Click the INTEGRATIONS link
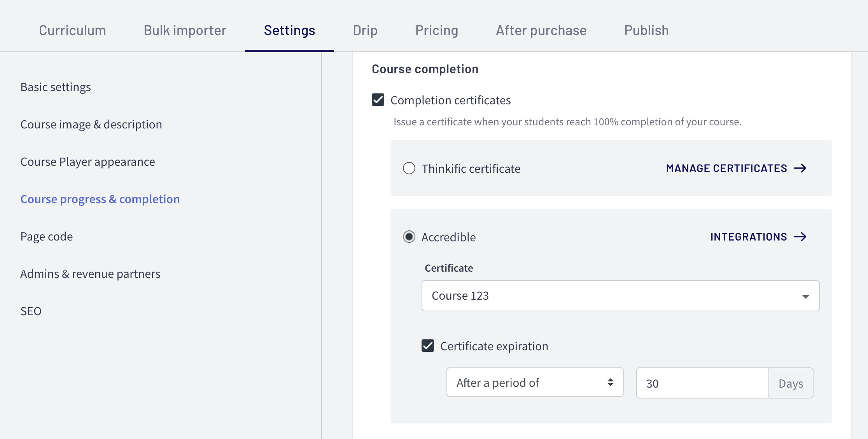The image size is (868, 439). (x=749, y=237)
